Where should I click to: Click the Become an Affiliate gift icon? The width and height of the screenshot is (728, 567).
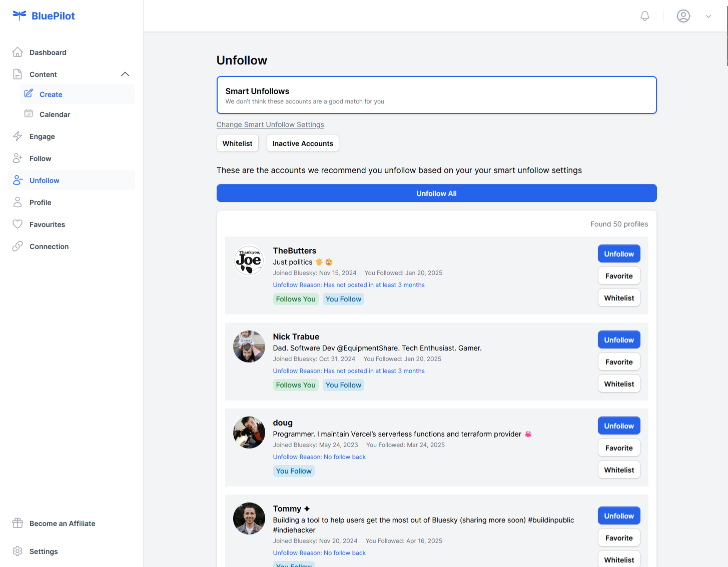[x=18, y=523]
